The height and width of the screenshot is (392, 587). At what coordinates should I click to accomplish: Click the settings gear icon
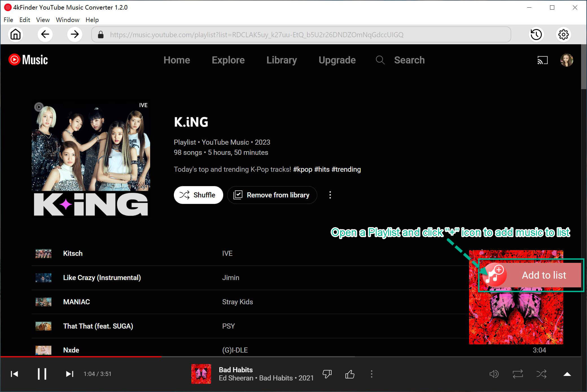click(563, 35)
